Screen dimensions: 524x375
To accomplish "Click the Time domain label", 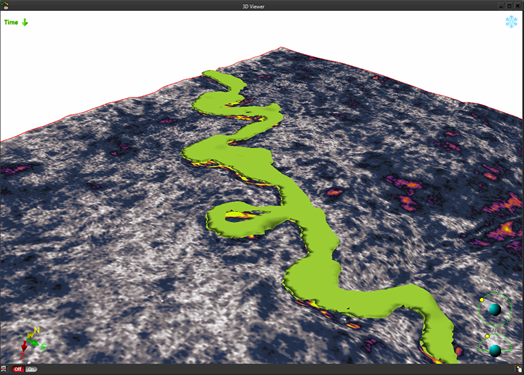I will click(x=11, y=22).
